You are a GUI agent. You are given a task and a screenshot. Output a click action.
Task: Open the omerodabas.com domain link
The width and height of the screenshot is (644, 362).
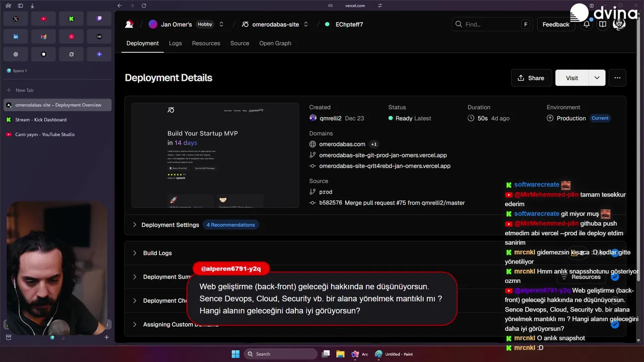coord(342,144)
